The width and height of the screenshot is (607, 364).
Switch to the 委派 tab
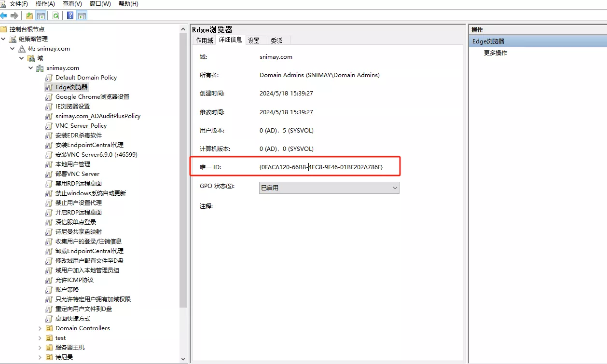point(276,40)
